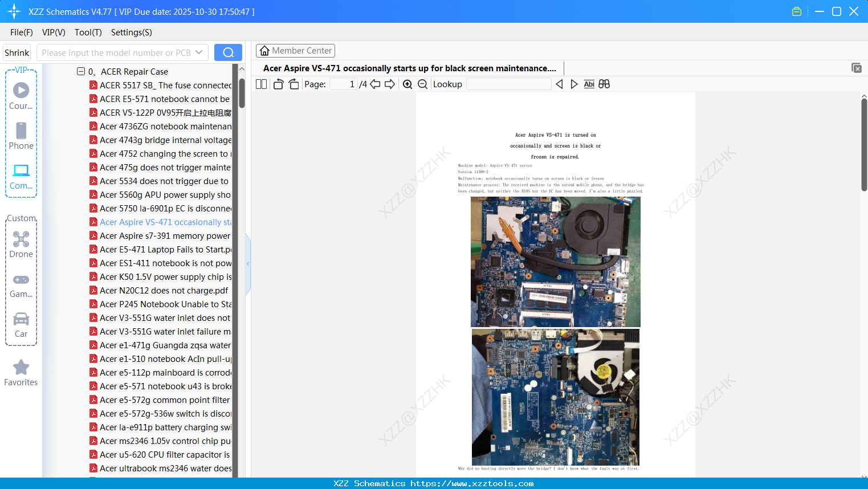Viewport: 868px width, 489px height.
Task: Click the document viewer vertical scrollbar
Action: (x=864, y=145)
